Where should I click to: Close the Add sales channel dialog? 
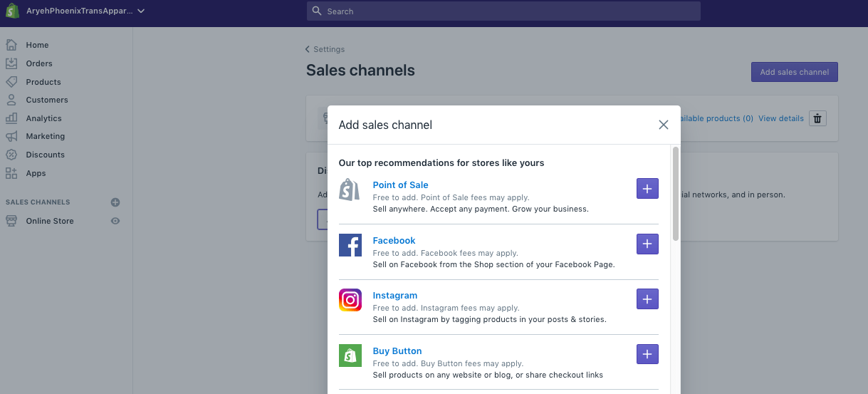point(664,125)
